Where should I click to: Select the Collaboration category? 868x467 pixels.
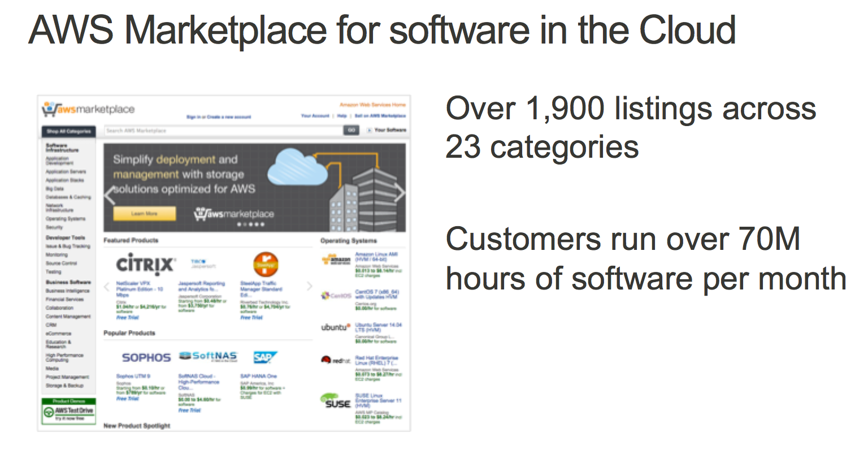pyautogui.click(x=60, y=308)
